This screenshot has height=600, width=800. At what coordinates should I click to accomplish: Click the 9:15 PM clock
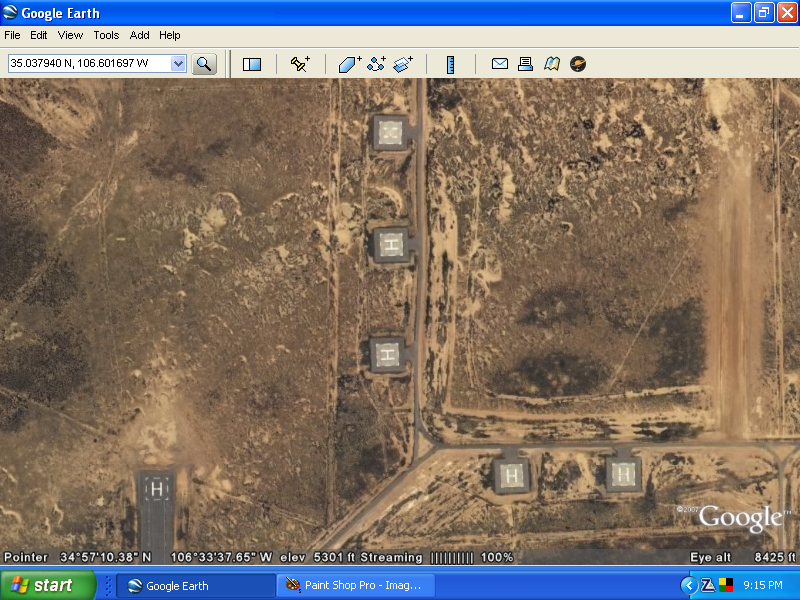point(763,585)
